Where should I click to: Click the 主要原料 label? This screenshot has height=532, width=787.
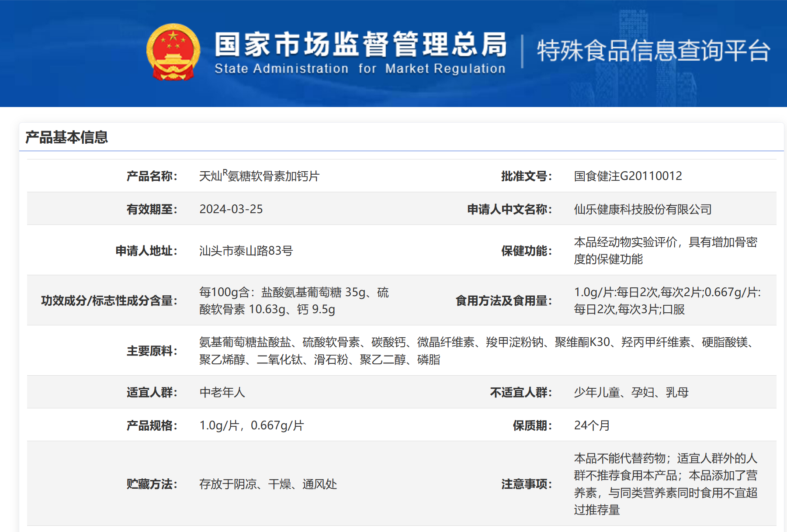(x=152, y=351)
